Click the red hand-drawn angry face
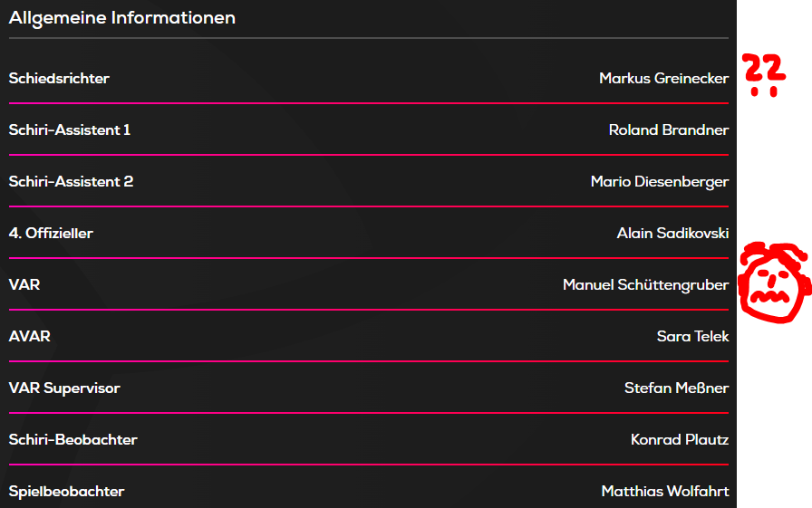 [x=772, y=283]
